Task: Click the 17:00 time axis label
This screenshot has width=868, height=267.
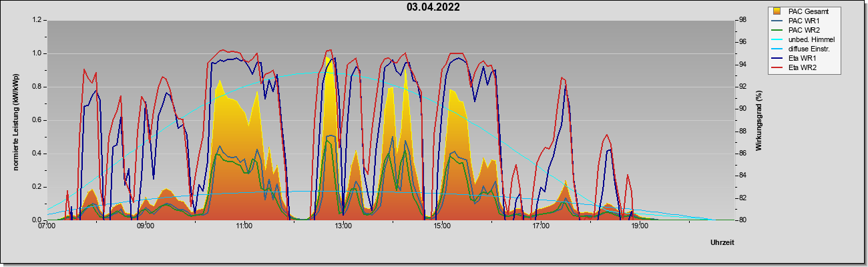Action: (541, 226)
